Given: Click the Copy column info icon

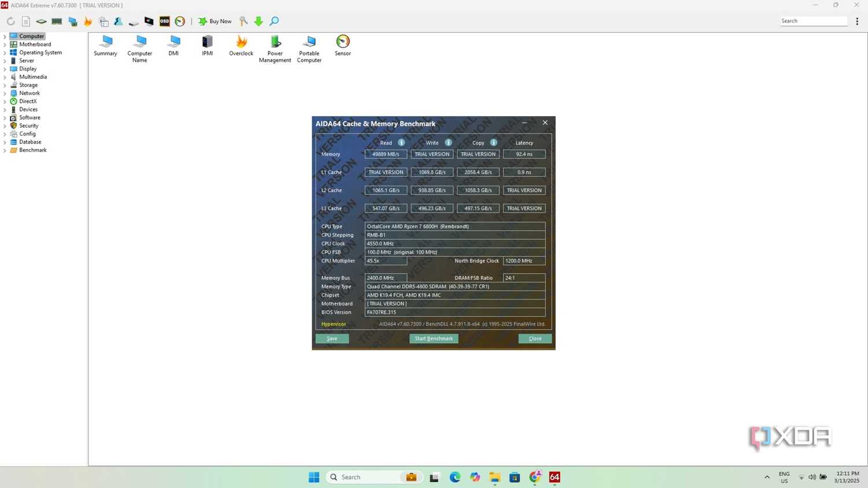Looking at the screenshot, I should tap(494, 143).
